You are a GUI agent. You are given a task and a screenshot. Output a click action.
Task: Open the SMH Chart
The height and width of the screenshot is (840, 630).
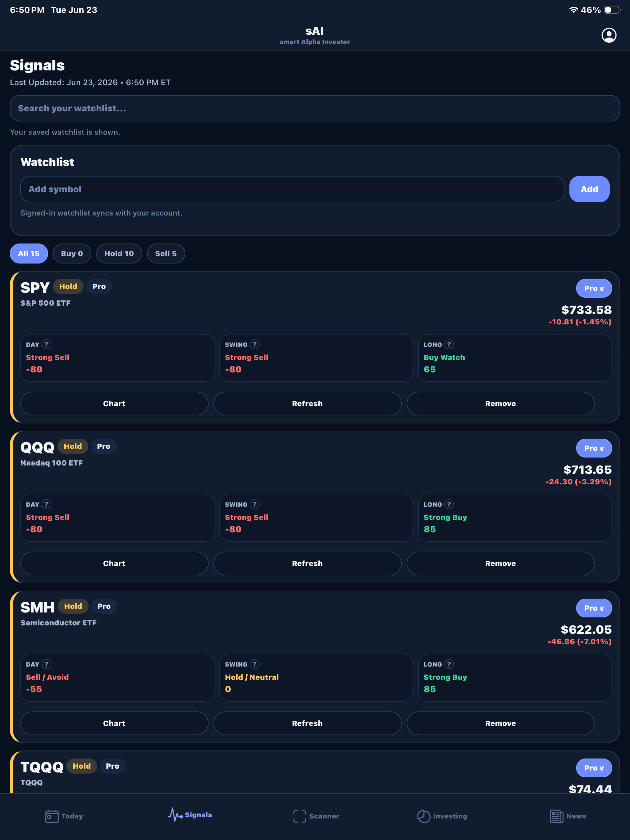[x=114, y=723]
